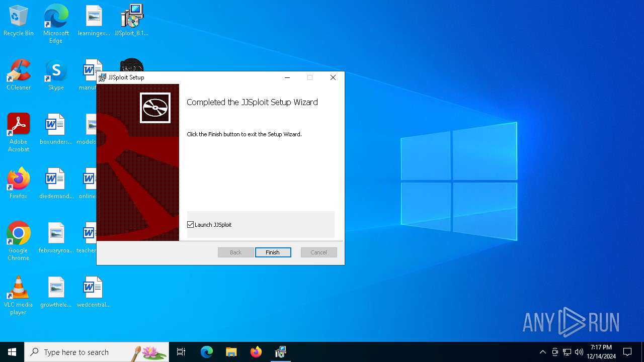Select the wedcentral... Word document
644x362 pixels.
coord(94,293)
